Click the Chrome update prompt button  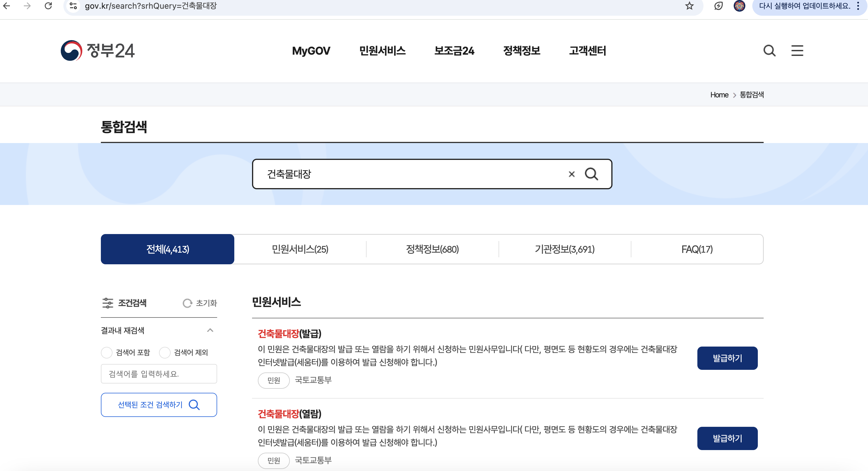804,6
